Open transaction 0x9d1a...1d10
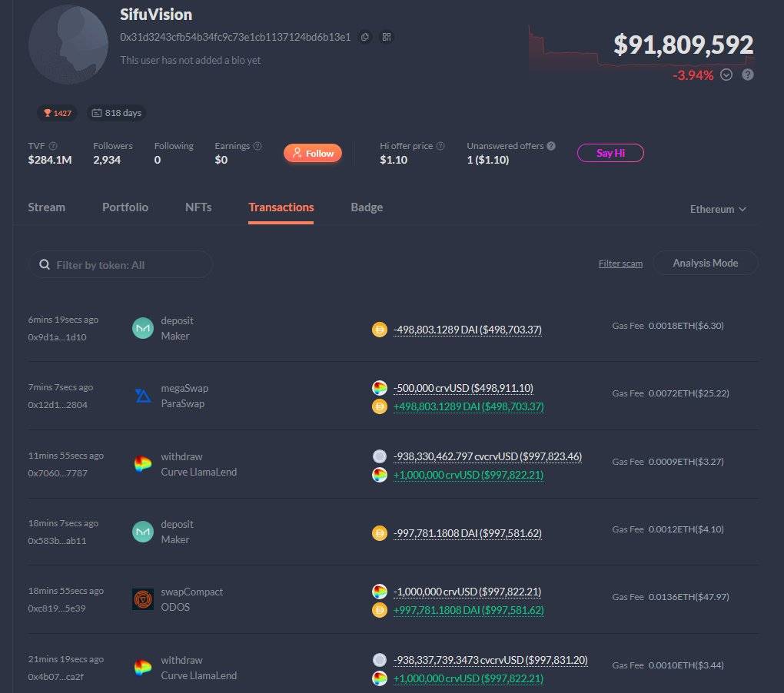 [57, 337]
